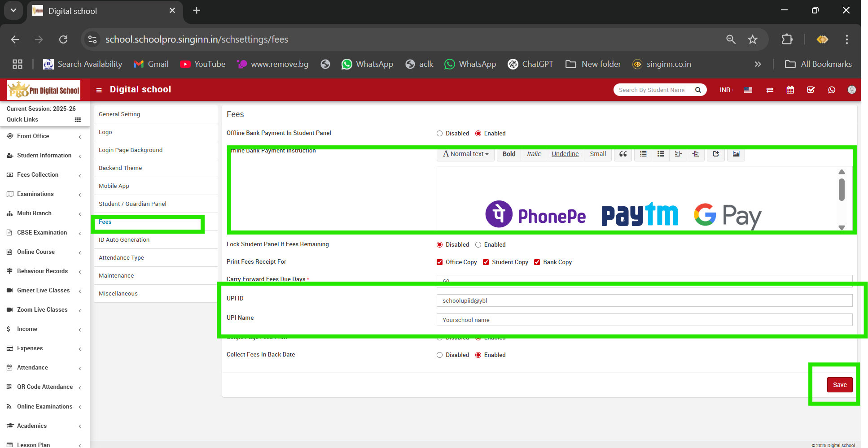Toggle the Student Copy checkbox

(486, 262)
